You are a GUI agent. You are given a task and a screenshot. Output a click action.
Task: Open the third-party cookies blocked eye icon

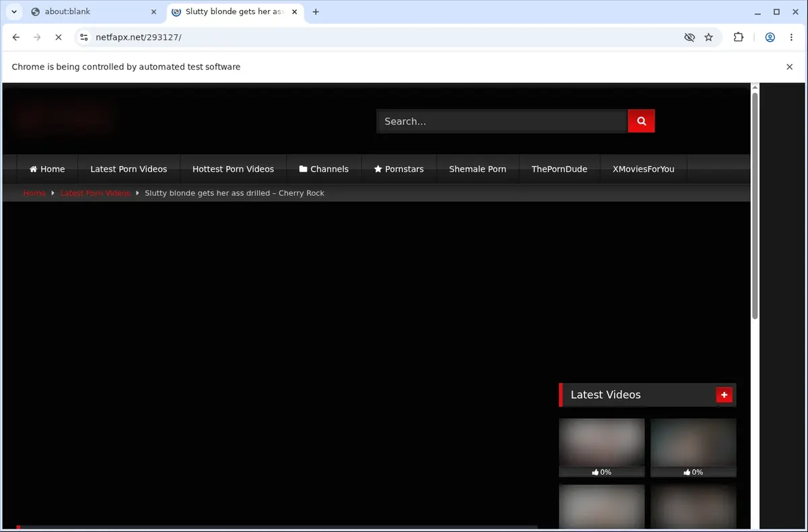pos(689,37)
